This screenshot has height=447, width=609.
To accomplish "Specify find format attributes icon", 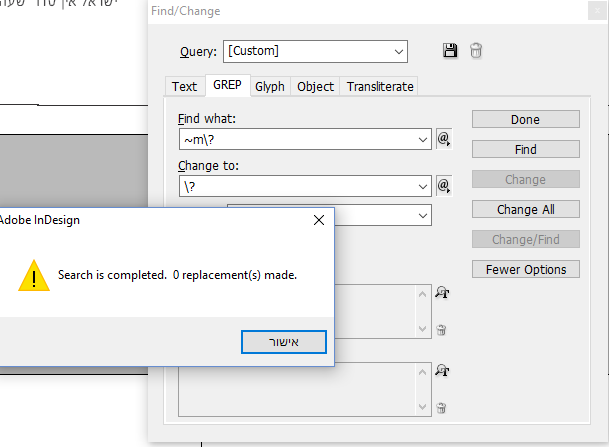I will point(442,292).
